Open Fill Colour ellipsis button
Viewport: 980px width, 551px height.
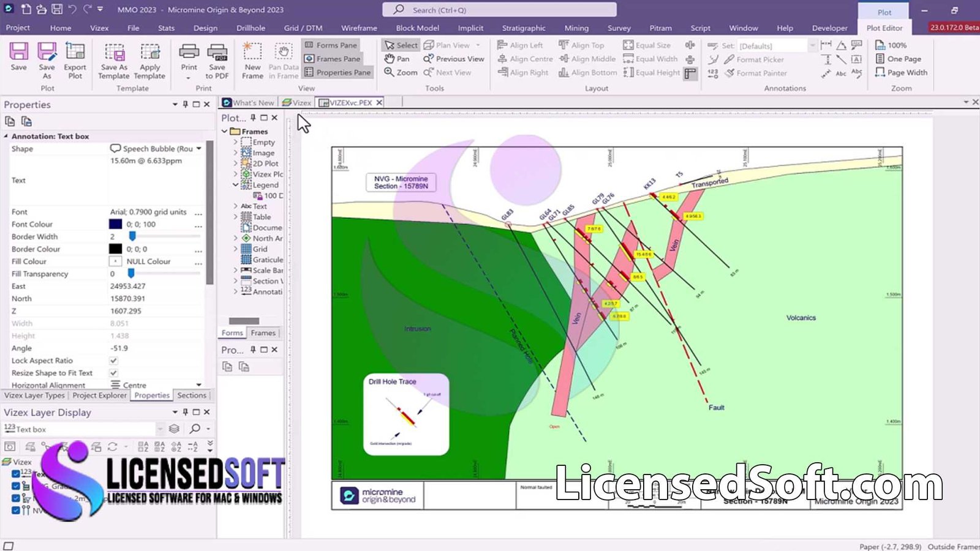tap(198, 262)
